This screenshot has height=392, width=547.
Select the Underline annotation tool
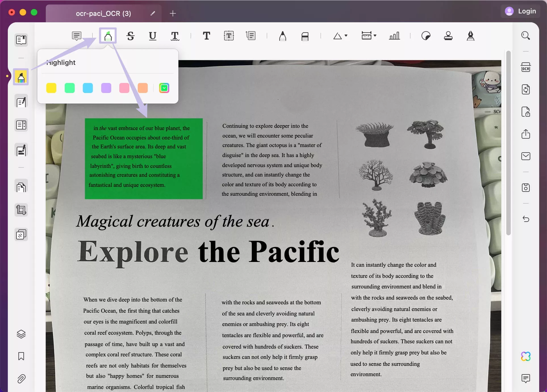point(153,36)
